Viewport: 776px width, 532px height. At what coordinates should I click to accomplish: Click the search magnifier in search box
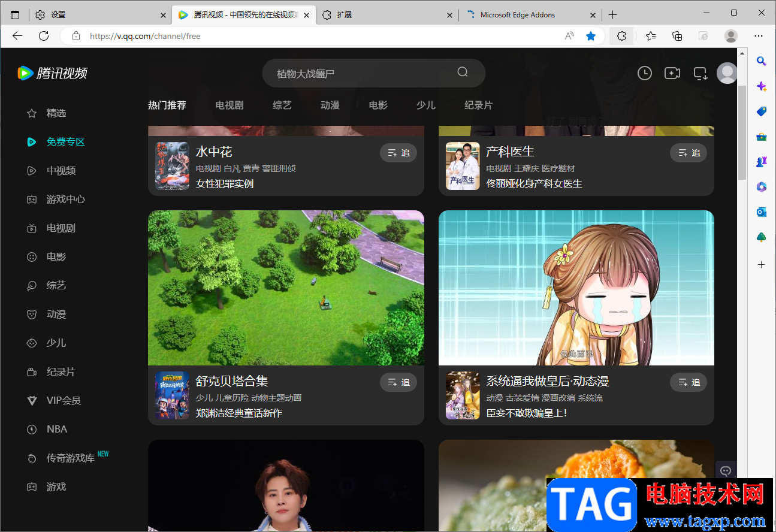point(463,72)
